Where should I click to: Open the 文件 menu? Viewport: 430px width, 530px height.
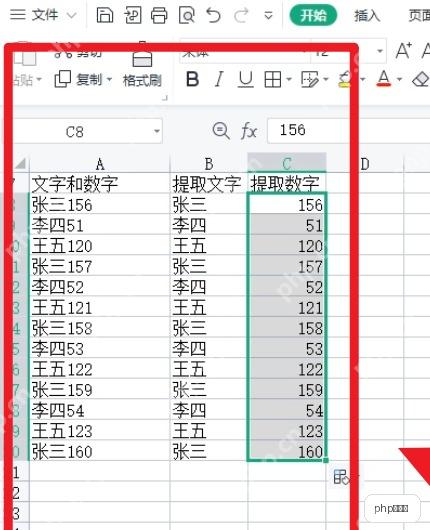[45, 15]
